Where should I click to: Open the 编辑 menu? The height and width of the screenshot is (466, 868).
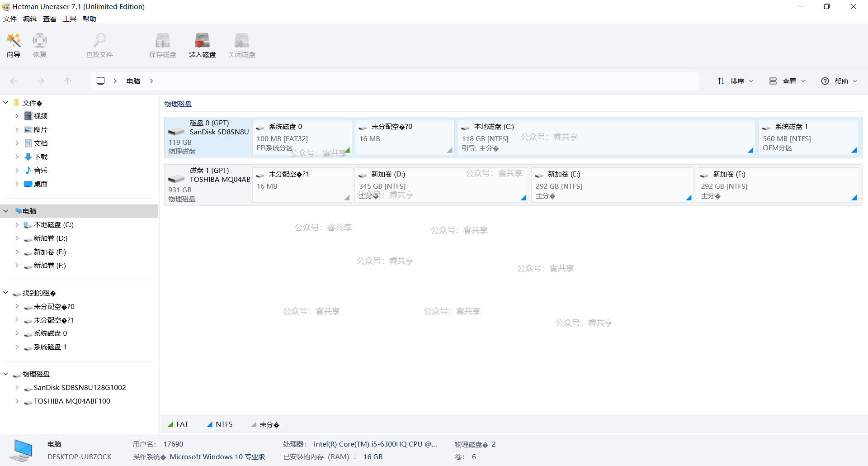tap(30, 19)
